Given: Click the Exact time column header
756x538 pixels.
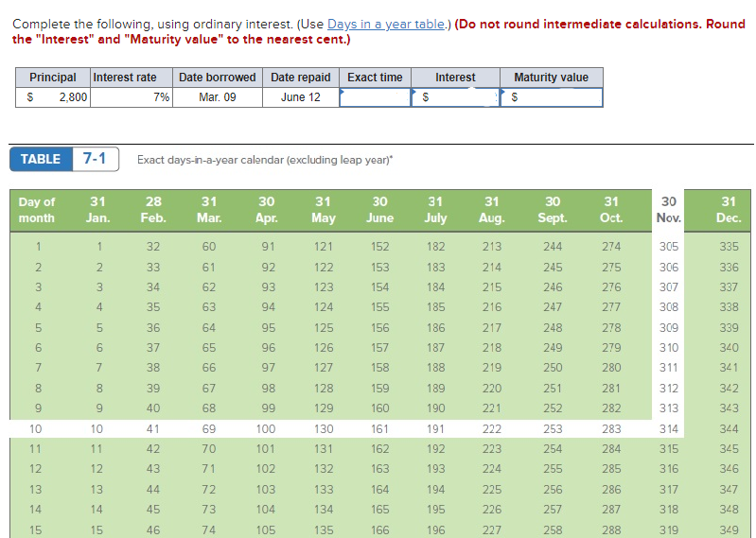Looking at the screenshot, I should [x=375, y=78].
